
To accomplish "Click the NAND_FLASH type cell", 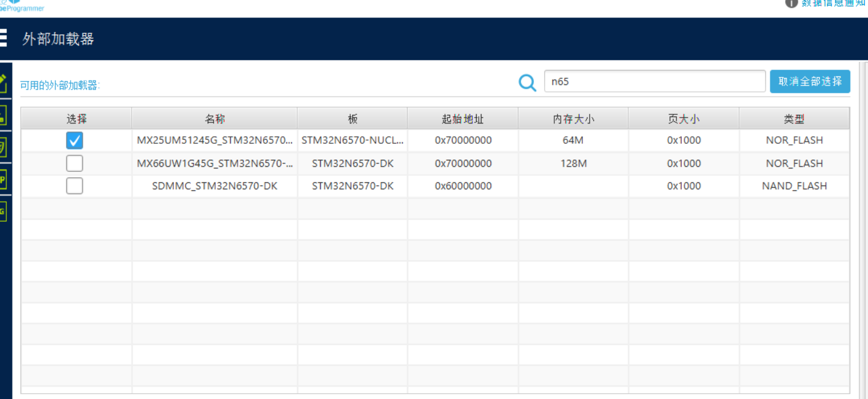I will tap(794, 186).
